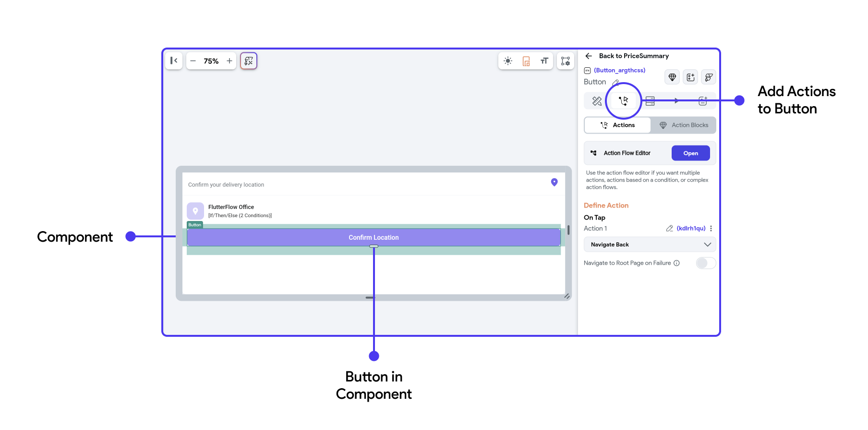The width and height of the screenshot is (868, 430).
Task: Click the Define Action heading
Action: coord(606,206)
